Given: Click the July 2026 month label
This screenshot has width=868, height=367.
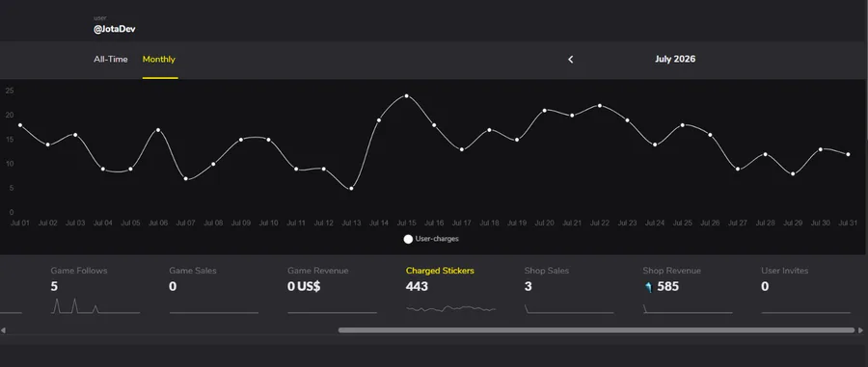Looking at the screenshot, I should [x=675, y=59].
